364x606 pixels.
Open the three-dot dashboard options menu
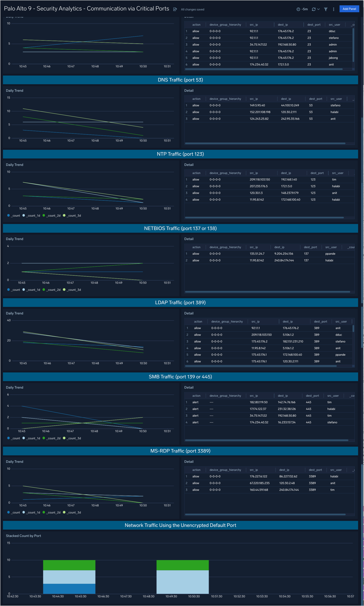click(333, 9)
